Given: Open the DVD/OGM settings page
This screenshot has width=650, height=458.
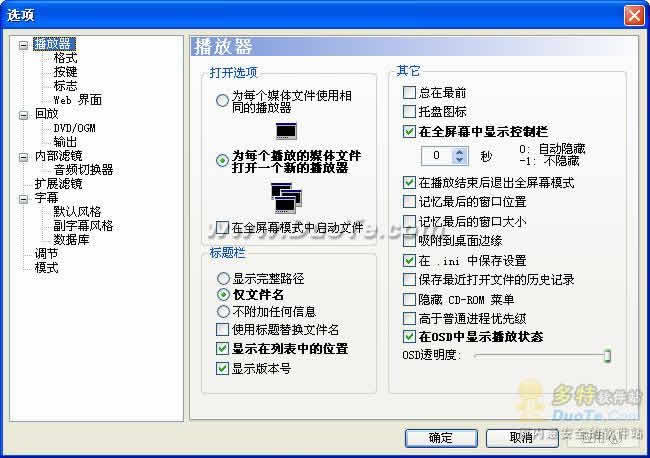Looking at the screenshot, I should tap(75, 128).
